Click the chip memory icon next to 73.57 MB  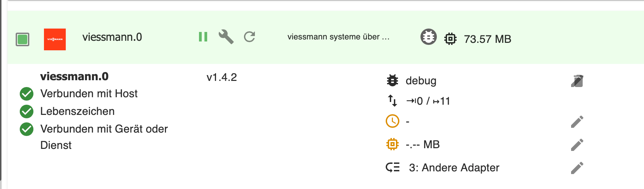450,39
